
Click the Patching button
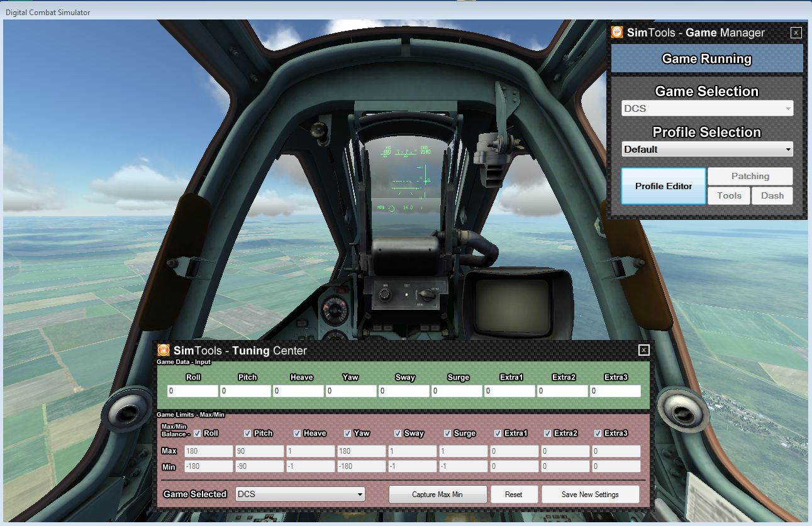pyautogui.click(x=750, y=177)
